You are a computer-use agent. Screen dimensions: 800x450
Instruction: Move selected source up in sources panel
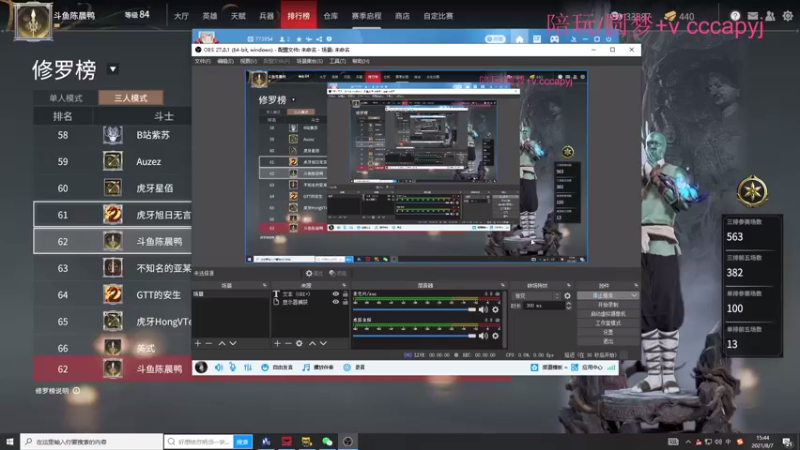pos(312,343)
